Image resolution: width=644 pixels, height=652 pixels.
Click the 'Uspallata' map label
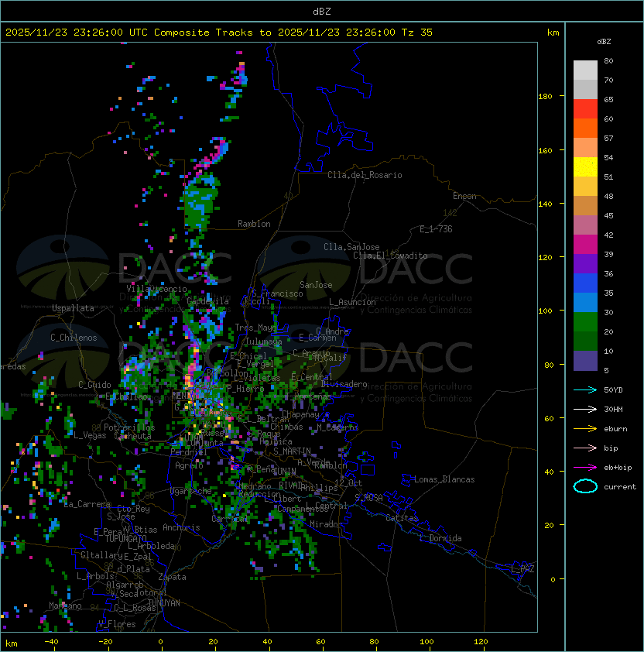[73, 308]
